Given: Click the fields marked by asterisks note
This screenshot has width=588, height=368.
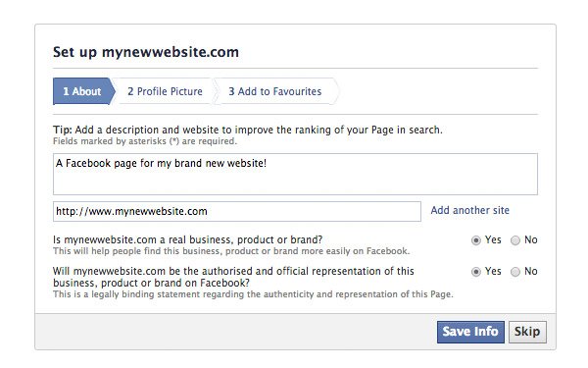Looking at the screenshot, I should 145,141.
